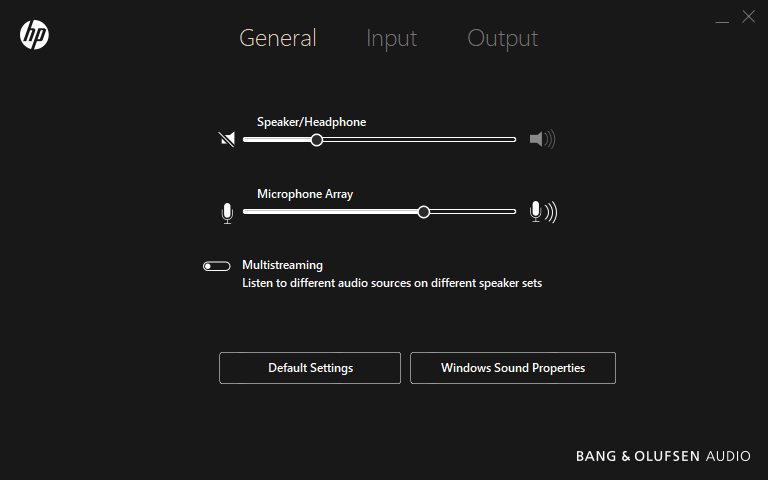The height and width of the screenshot is (480, 768).
Task: Click the loud speaker maximum volume icon
Action: (543, 139)
